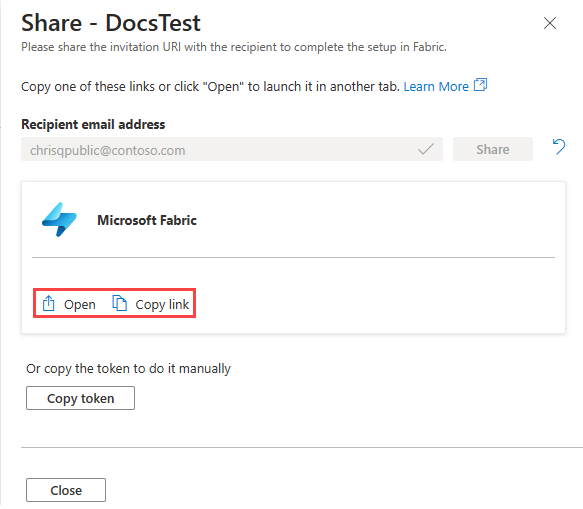Screen dimensions: 583x509
Task: Click the external link icon after Learn More
Action: [x=480, y=85]
